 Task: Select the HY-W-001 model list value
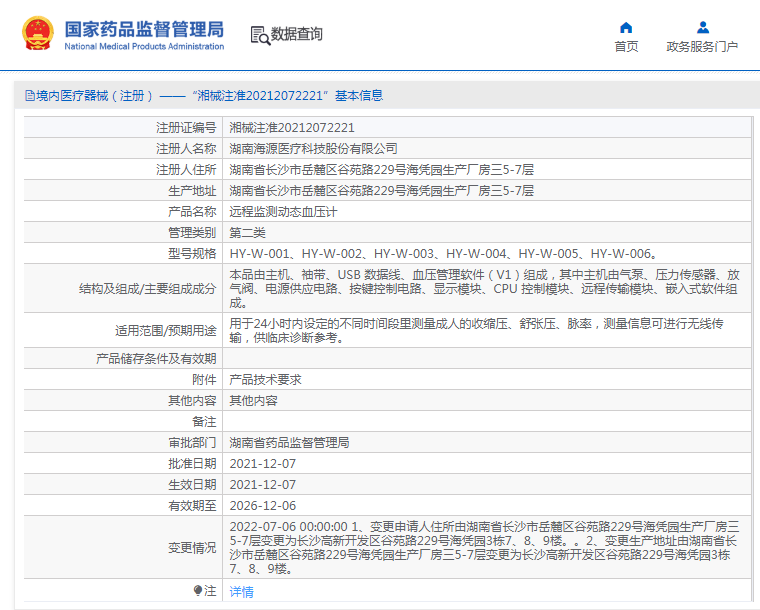[443, 254]
